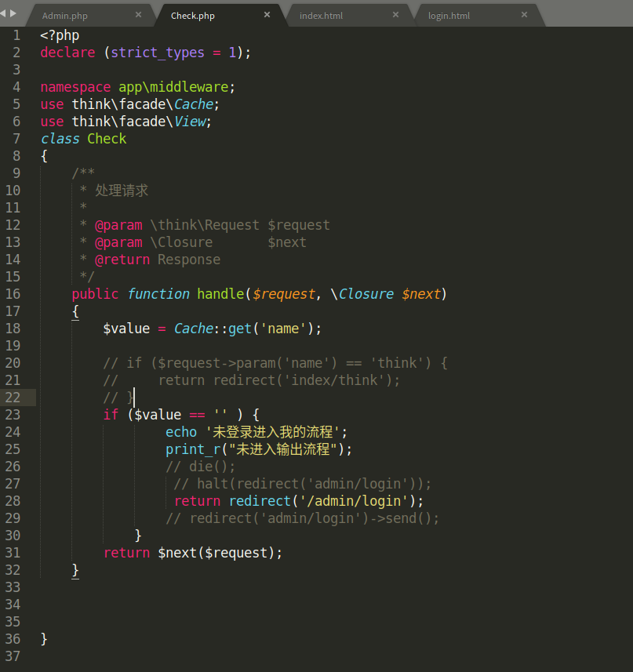The image size is (633, 672).
Task: Select the active Check.php tab
Action: (193, 16)
